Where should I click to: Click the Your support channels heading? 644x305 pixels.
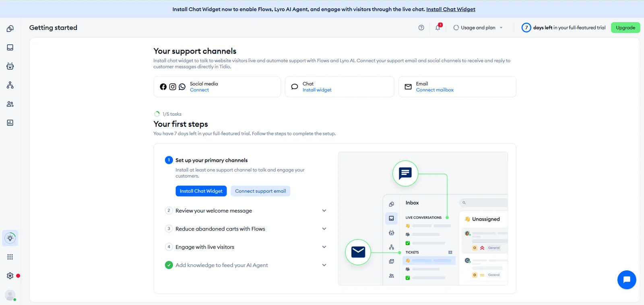point(195,51)
